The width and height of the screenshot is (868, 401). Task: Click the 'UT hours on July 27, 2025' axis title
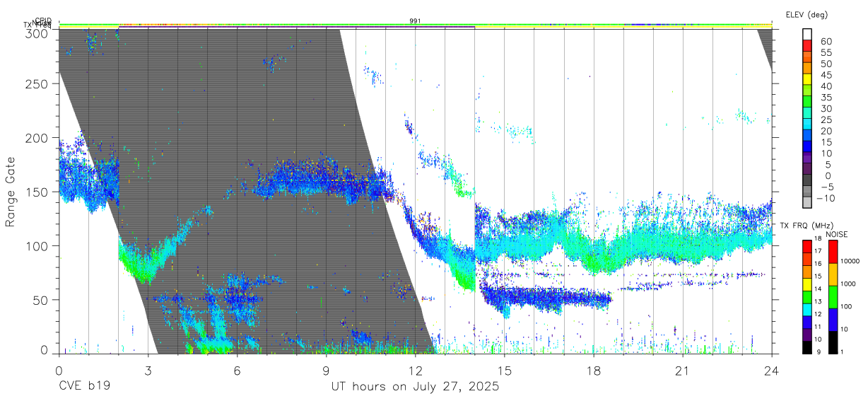coord(416,387)
